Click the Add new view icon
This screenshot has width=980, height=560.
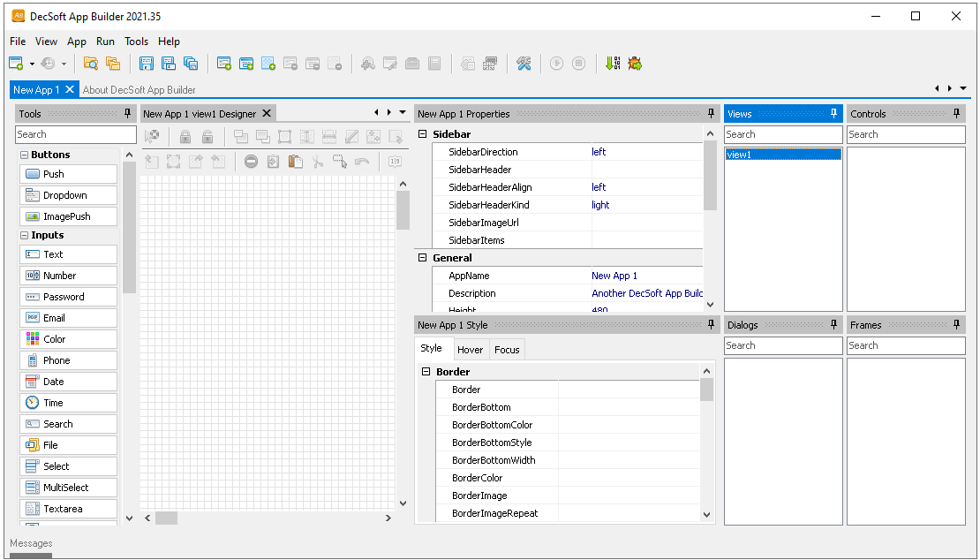(224, 64)
